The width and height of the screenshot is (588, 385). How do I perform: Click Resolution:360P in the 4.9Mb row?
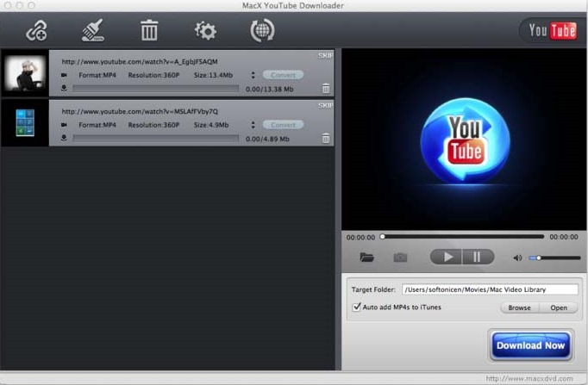153,125
